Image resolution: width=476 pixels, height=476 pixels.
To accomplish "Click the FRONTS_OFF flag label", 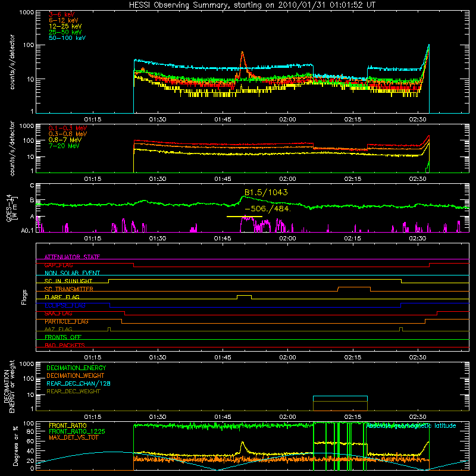I will click(63, 337).
